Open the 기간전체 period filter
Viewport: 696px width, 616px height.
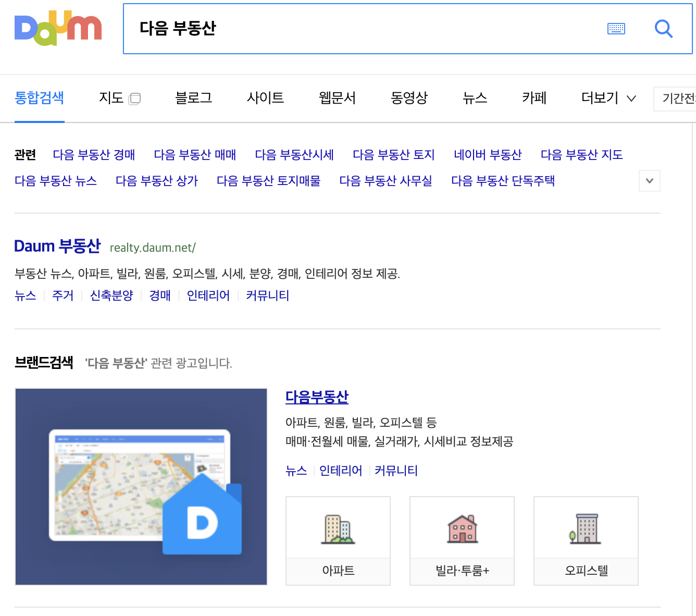click(x=675, y=98)
